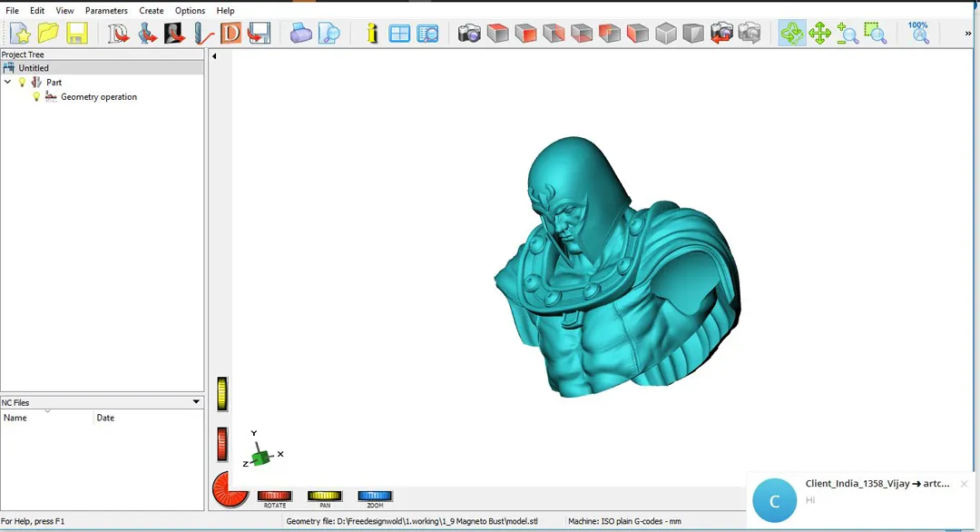The height and width of the screenshot is (532, 980).
Task: Open the File menu
Action: (12, 11)
